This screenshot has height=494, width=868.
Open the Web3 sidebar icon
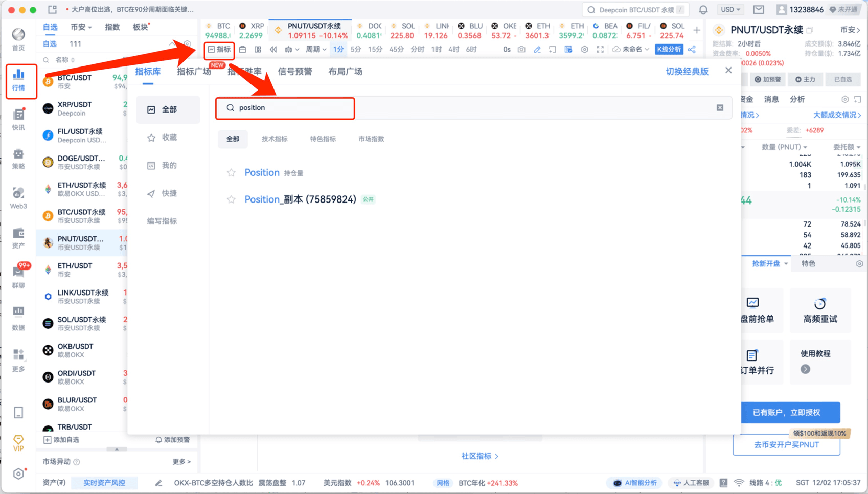pyautogui.click(x=18, y=198)
